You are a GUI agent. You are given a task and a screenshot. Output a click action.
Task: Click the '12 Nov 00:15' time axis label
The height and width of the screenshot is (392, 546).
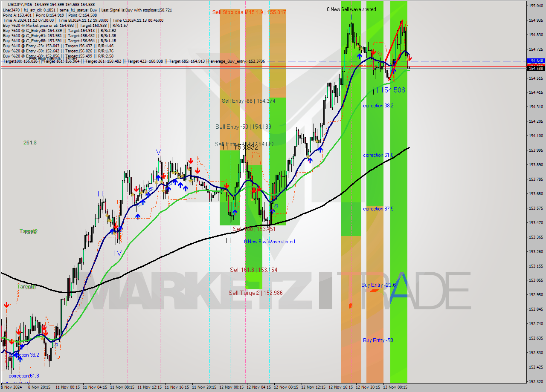(x=232, y=387)
